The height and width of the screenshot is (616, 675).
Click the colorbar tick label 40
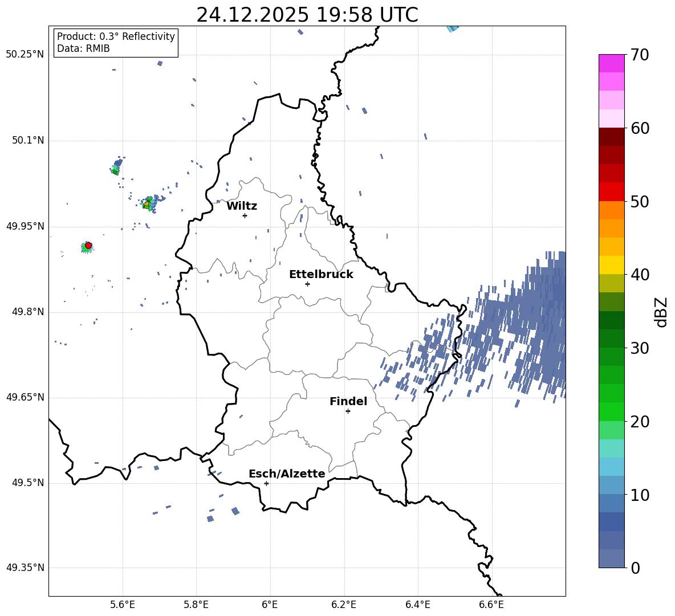[640, 275]
